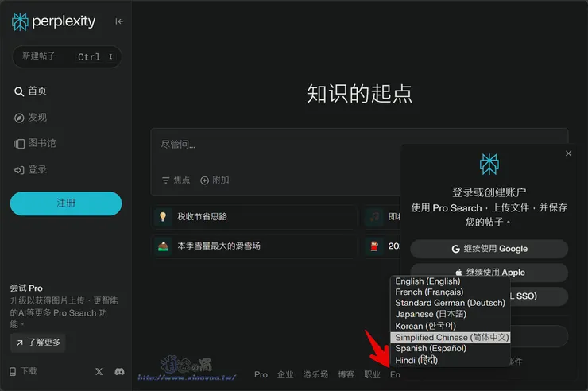Click the 职业 careers footer link
Screen dimensions: 588x391
point(373,374)
